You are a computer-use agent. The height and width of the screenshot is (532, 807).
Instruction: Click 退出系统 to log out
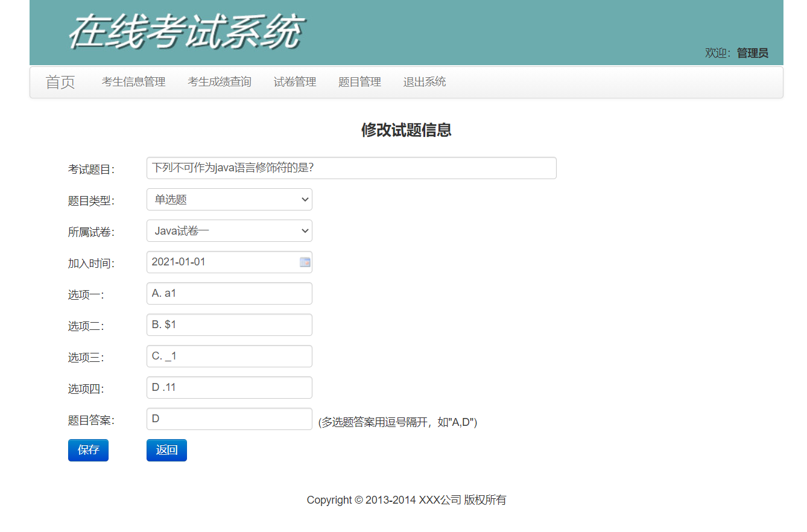click(424, 82)
